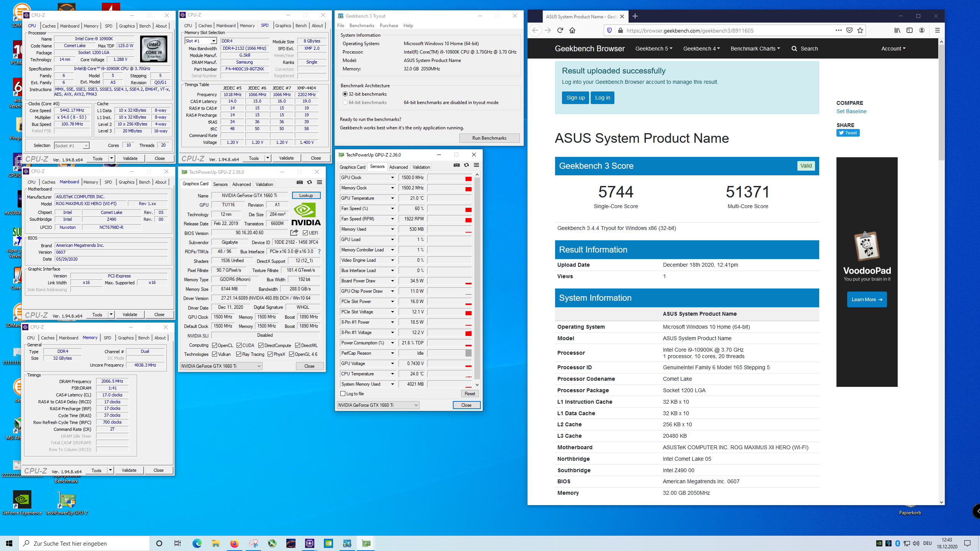Viewport: 980px width, 551px height.
Task: Click the VoodooPad Learn More ad button
Action: [x=867, y=300]
